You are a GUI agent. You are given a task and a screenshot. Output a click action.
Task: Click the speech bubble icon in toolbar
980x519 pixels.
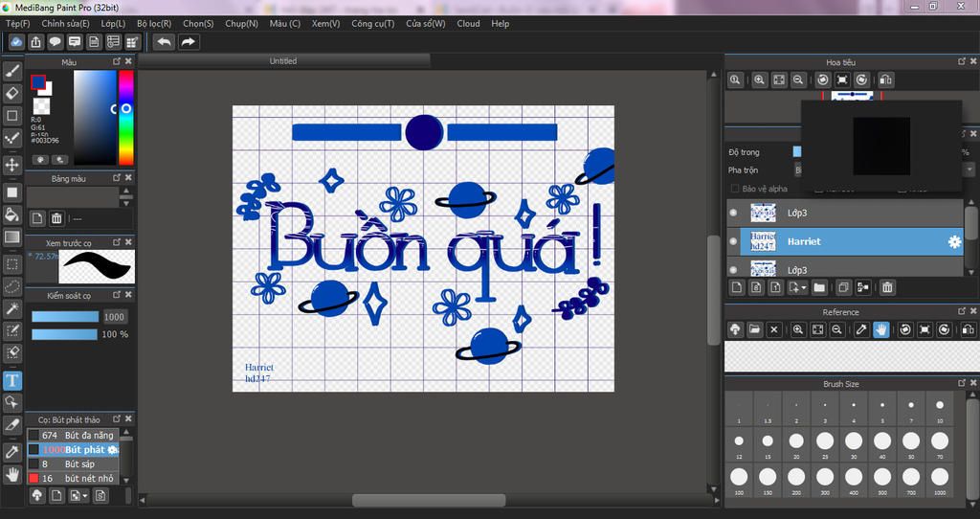[x=55, y=42]
